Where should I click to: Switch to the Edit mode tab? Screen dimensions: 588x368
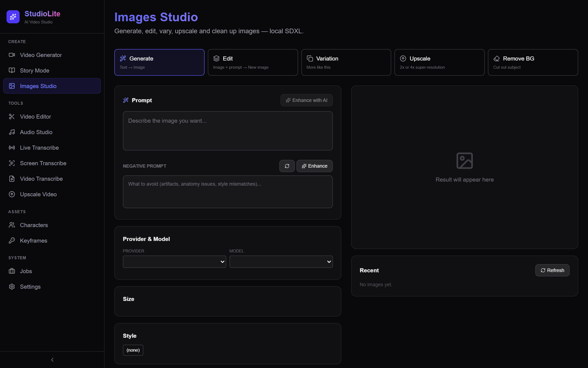(253, 62)
